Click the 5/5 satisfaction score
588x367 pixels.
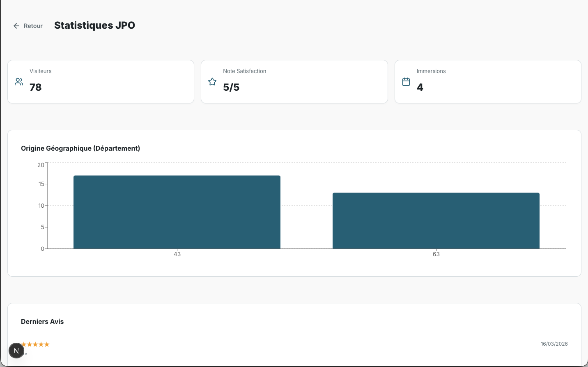pyautogui.click(x=231, y=87)
